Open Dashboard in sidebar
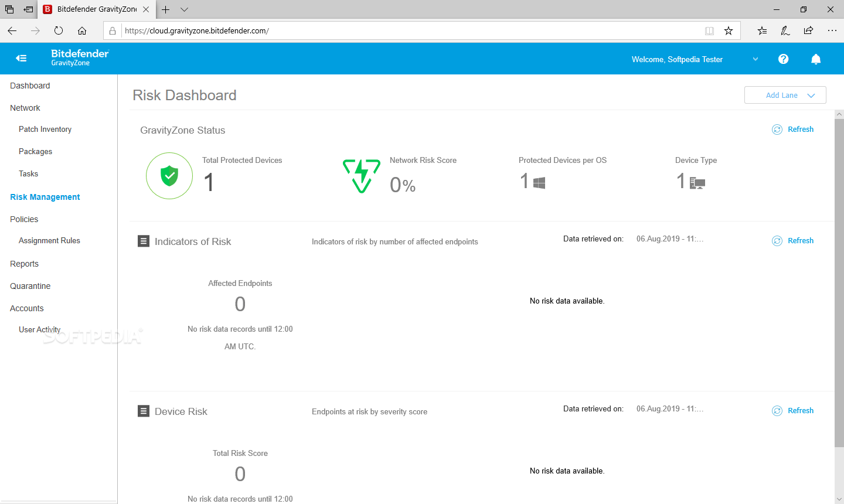This screenshot has height=504, width=844. click(30, 86)
